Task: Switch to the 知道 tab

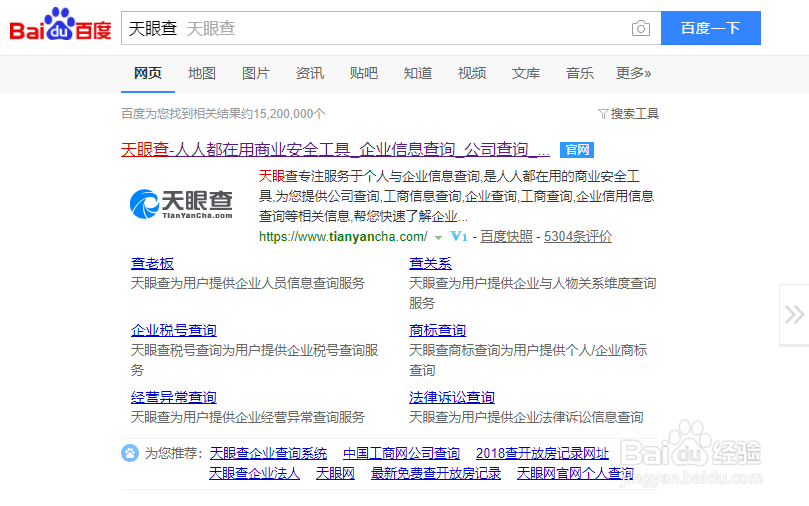Action: click(418, 73)
